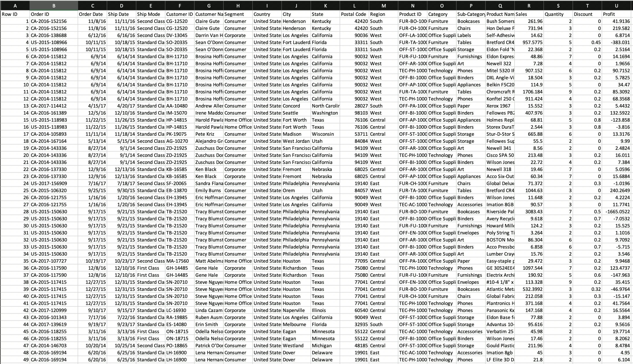Select state cell North Carolina
Viewport: 633px width, 364px height.
click(325, 106)
